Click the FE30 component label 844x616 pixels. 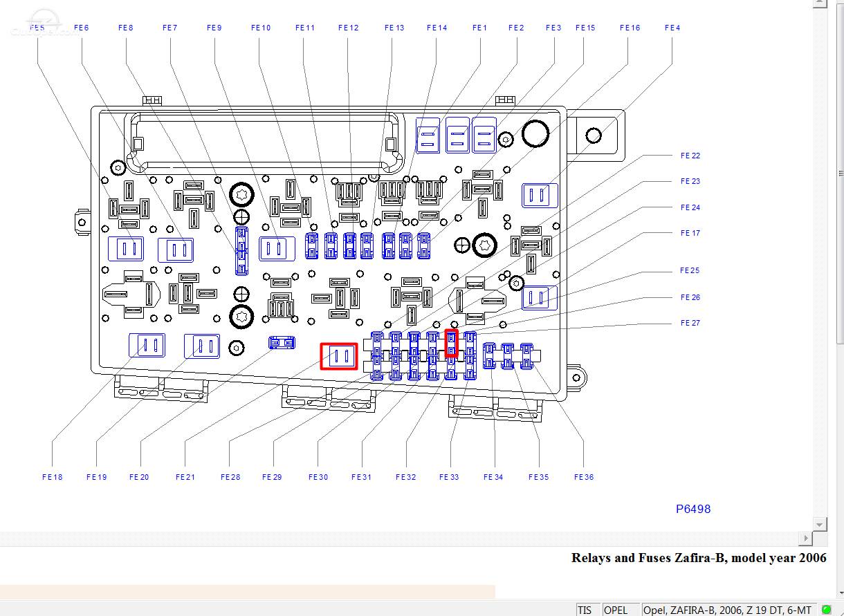318,477
